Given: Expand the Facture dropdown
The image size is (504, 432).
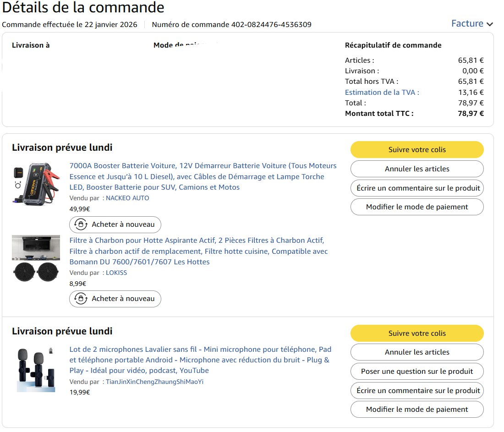Looking at the screenshot, I should [x=472, y=23].
